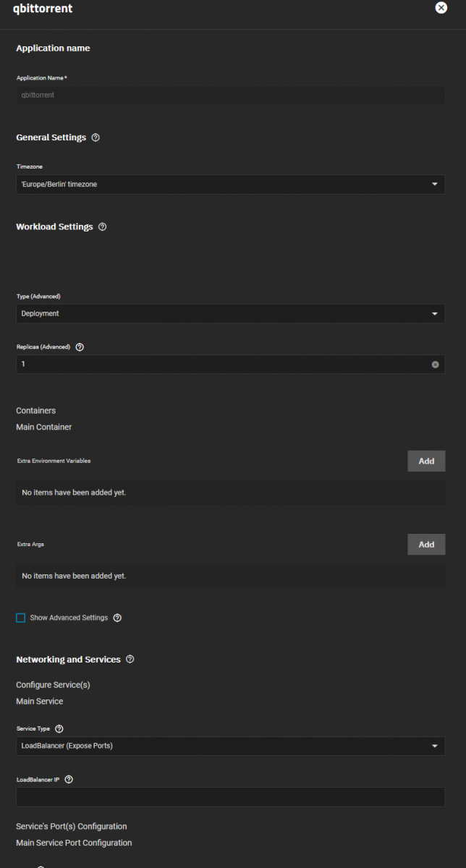466x868 pixels.
Task: Click the Application Name input field
Action: click(230, 95)
